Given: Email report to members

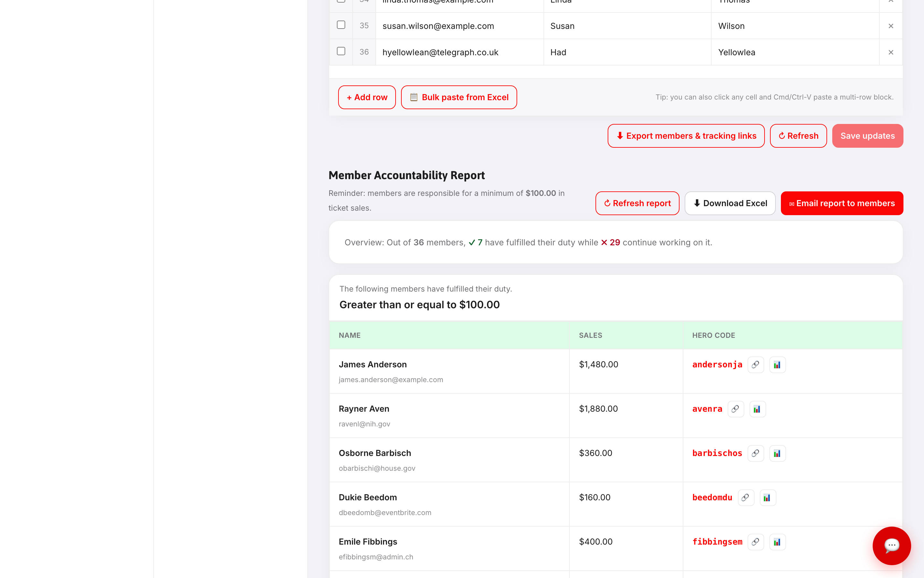Looking at the screenshot, I should point(842,203).
